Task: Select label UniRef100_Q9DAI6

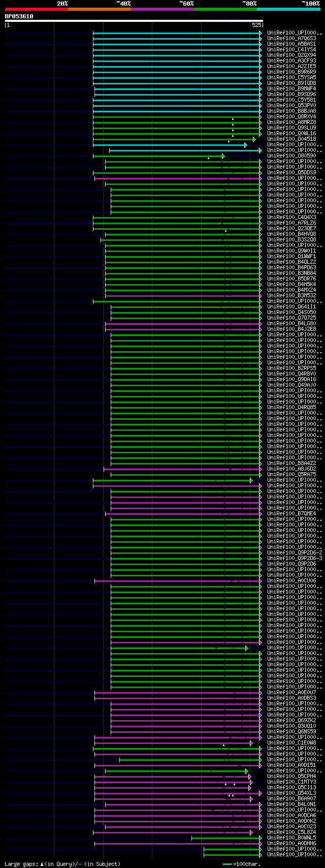Action: pos(291,379)
